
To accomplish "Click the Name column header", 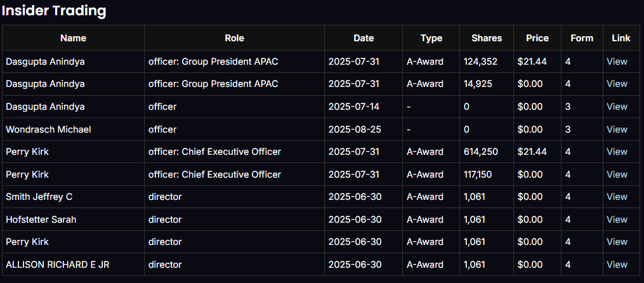I will pyautogui.click(x=73, y=38).
